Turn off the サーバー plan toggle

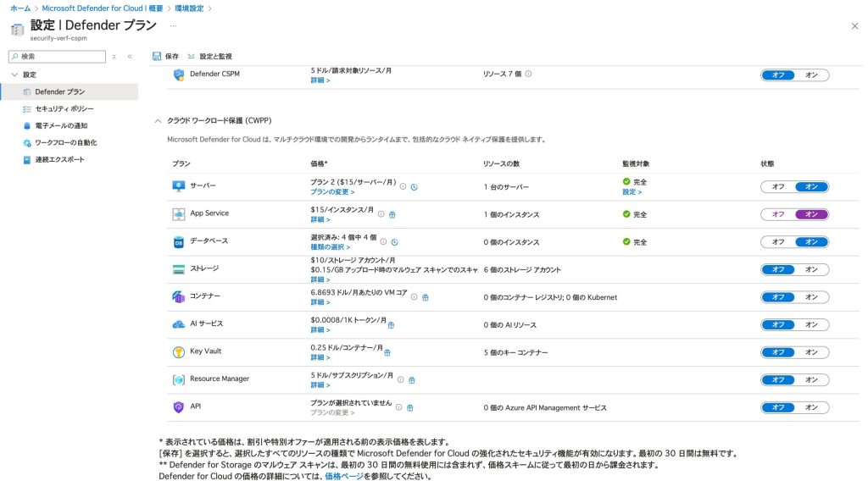777,186
